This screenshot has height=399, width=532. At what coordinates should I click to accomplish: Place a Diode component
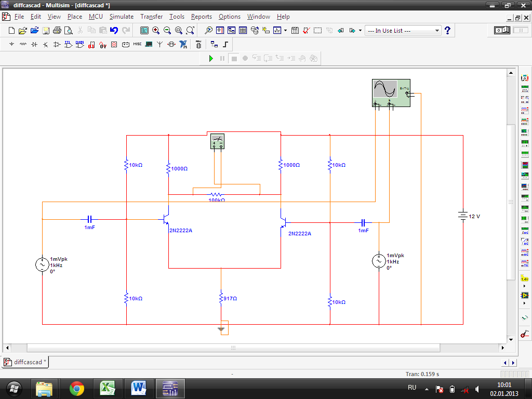[x=34, y=45]
